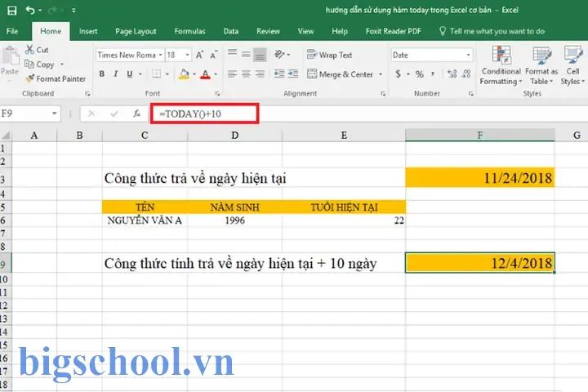This screenshot has width=588, height=392.
Task: Click the Select All corner triangle
Action: (6, 135)
